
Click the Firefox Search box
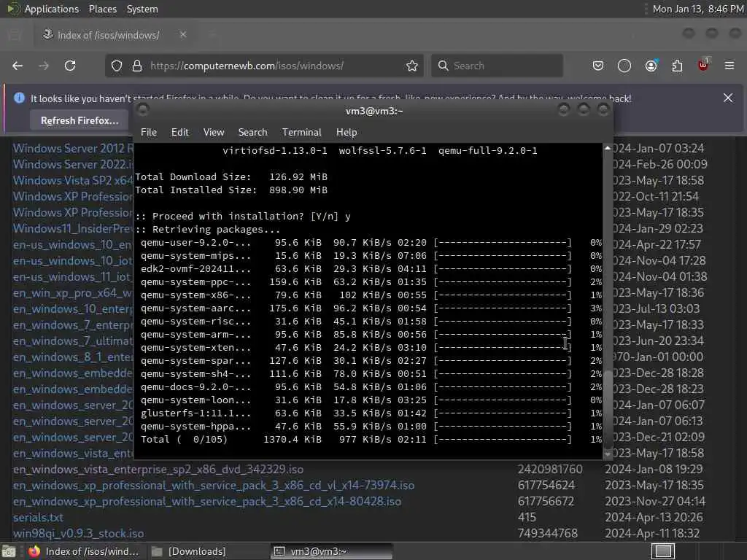coord(498,66)
